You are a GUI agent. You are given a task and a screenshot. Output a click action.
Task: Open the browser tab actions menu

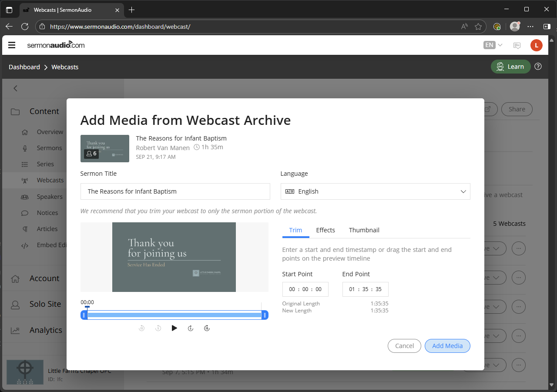pyautogui.click(x=9, y=10)
